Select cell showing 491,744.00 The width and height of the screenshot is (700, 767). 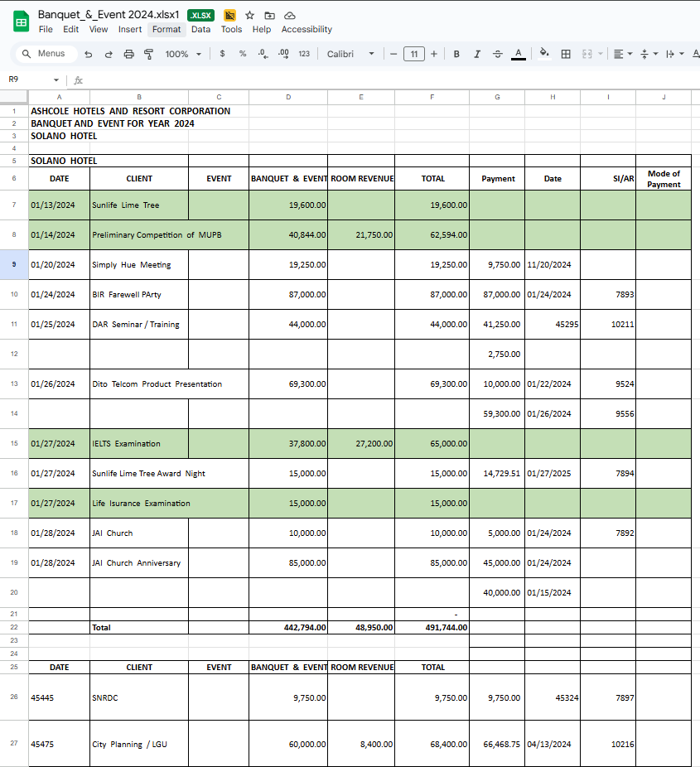pos(432,627)
